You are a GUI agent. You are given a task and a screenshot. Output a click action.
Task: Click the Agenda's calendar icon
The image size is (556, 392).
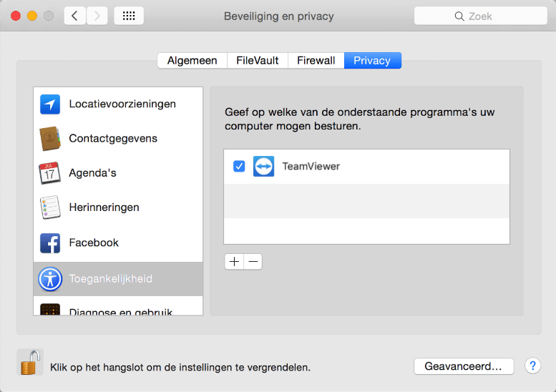(50, 173)
